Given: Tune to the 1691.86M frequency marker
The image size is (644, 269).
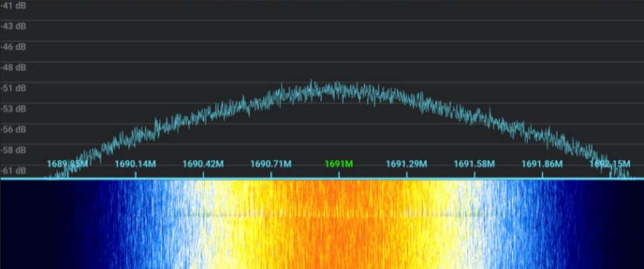Looking at the screenshot, I should pyautogui.click(x=542, y=164).
